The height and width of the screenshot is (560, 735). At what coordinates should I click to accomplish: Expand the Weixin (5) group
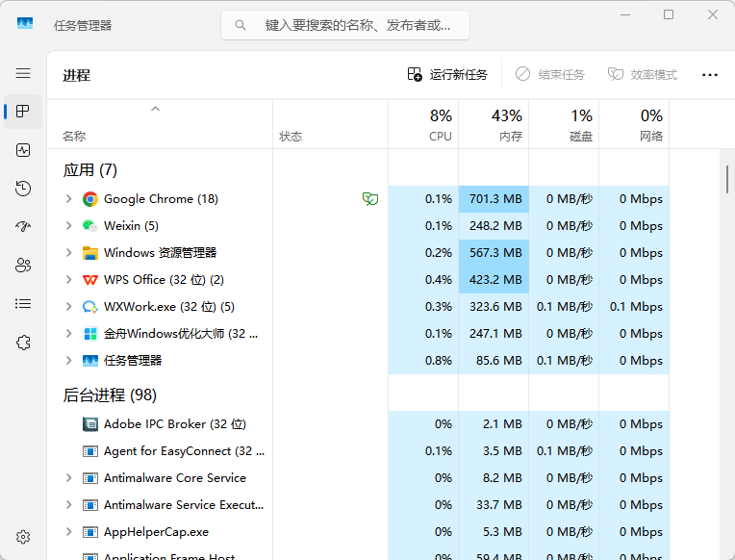(69, 226)
